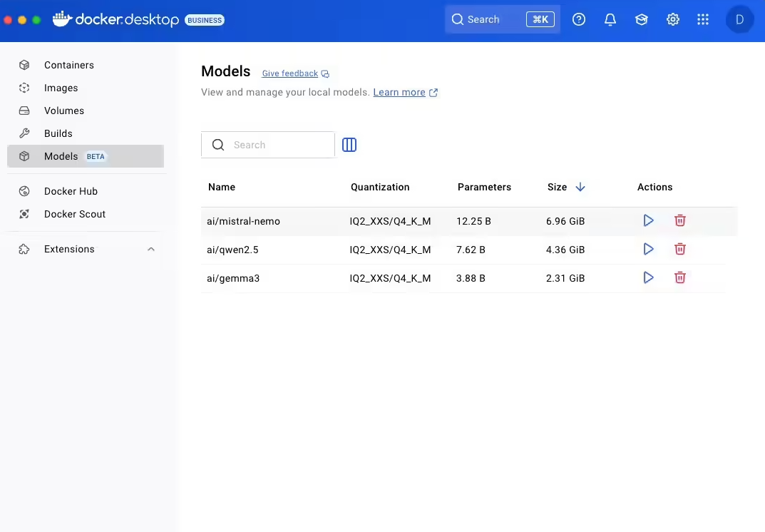
Task: Open the Learn more link
Action: [399, 92]
